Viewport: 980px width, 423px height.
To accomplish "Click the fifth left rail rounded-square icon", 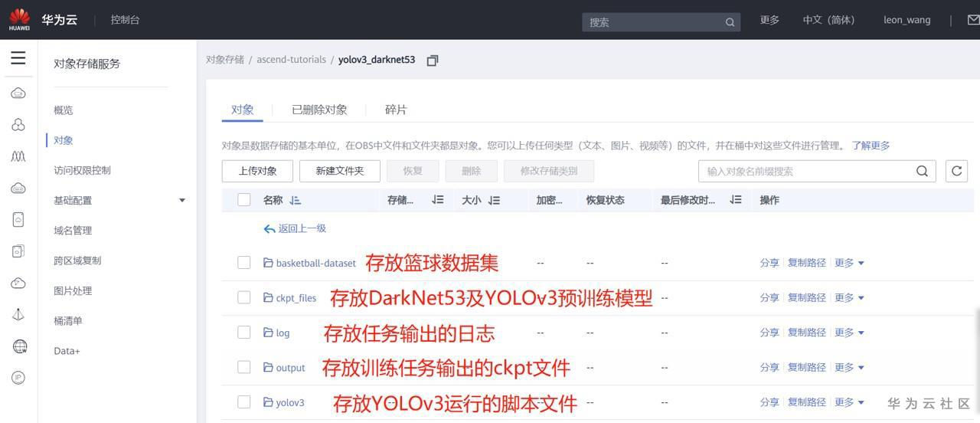I will (18, 219).
